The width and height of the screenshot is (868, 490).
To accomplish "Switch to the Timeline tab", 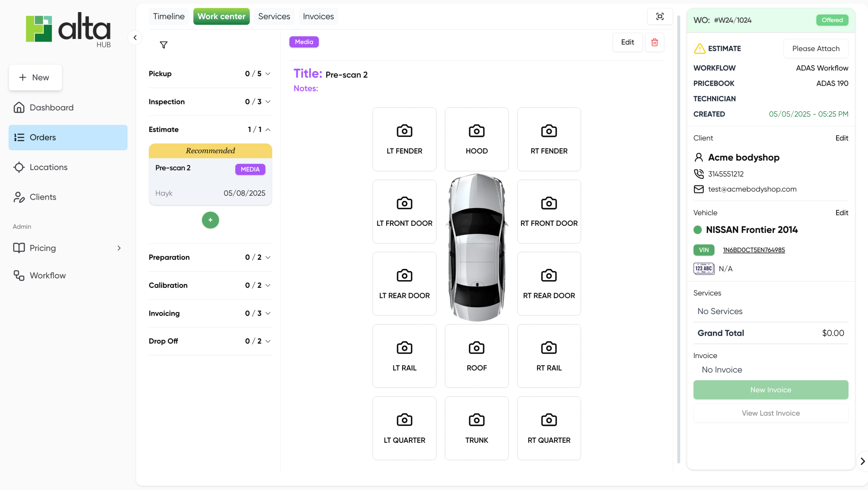I will pyautogui.click(x=169, y=16).
